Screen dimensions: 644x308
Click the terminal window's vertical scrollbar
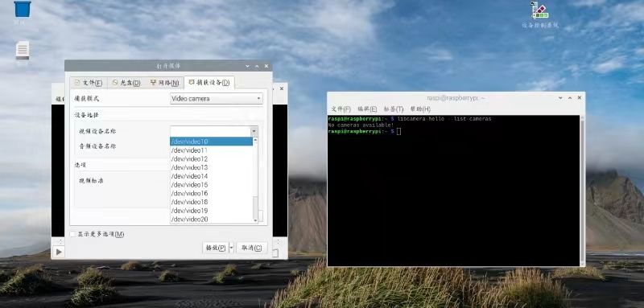click(582, 191)
